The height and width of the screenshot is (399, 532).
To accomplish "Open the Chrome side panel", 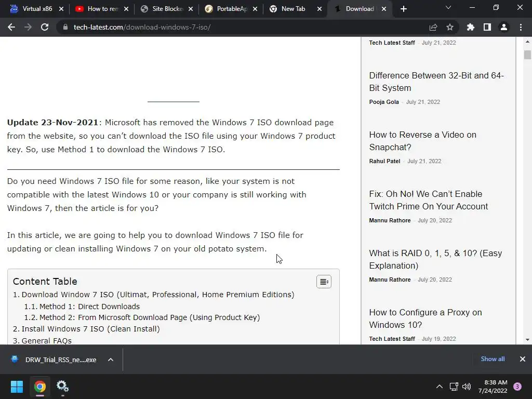I will [x=487, y=27].
